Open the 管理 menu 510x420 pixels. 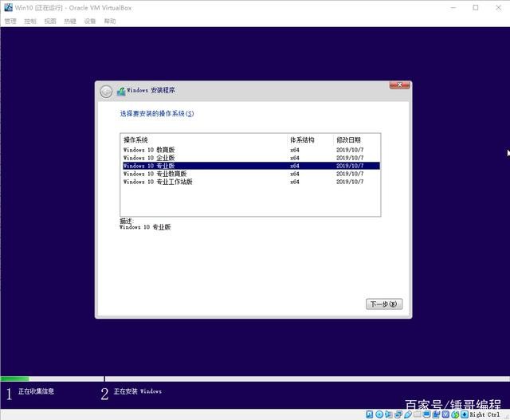(x=10, y=22)
